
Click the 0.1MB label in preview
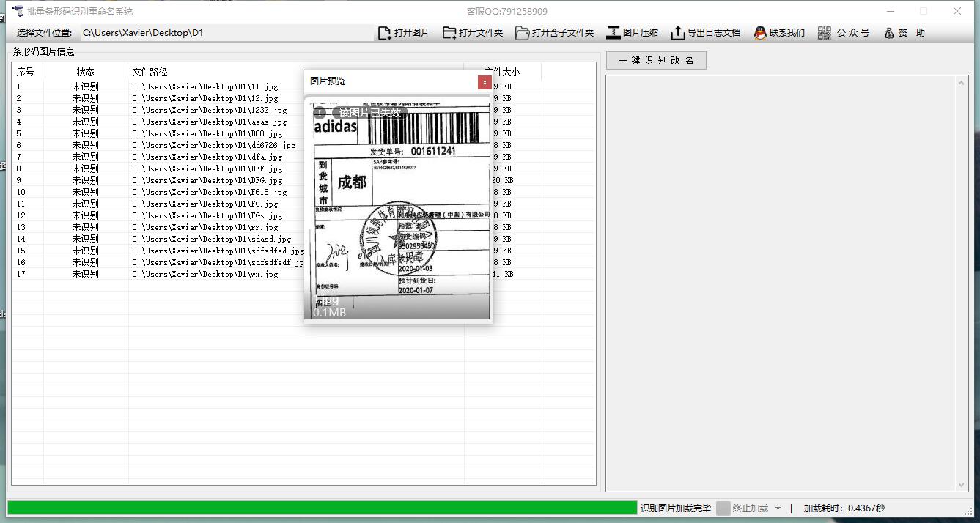pos(329,313)
